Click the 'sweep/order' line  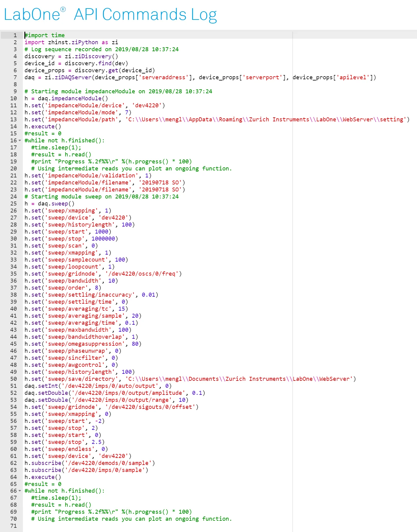[63, 288]
